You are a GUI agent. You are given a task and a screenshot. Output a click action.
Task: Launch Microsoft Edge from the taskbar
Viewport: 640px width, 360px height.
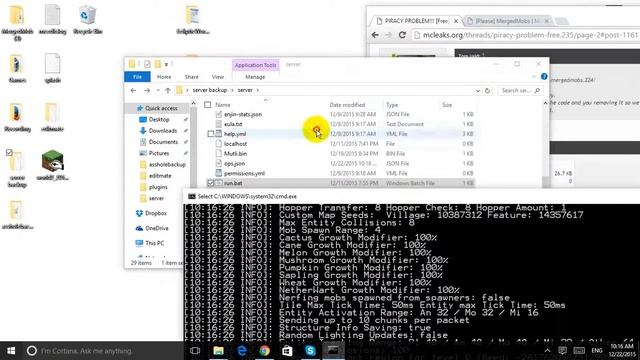(x=241, y=351)
